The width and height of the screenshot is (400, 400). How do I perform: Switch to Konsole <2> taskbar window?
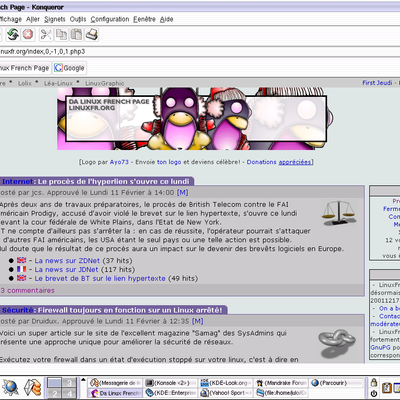point(171,383)
